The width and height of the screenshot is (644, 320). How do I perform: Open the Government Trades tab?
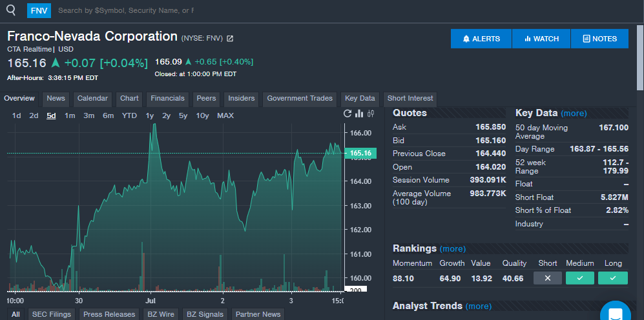300,99
